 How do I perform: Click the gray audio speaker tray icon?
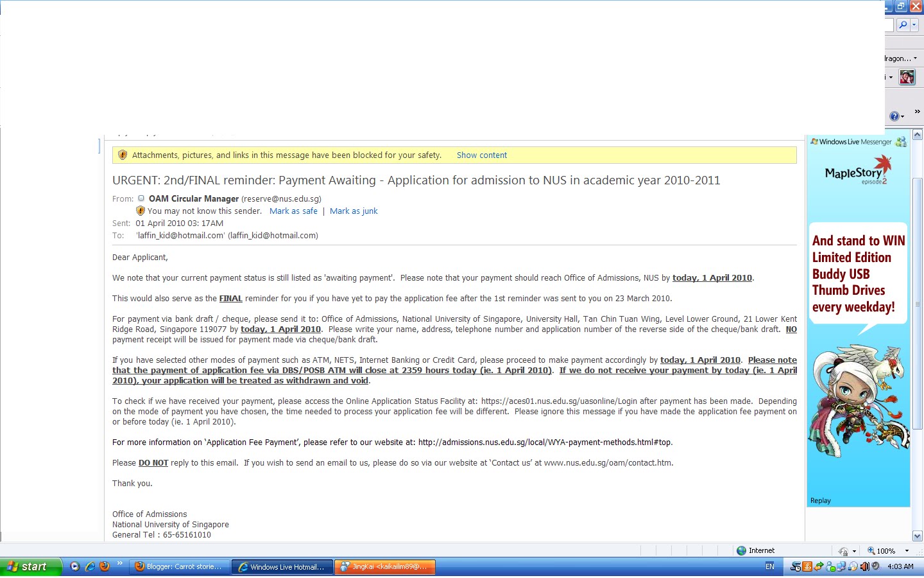875,566
